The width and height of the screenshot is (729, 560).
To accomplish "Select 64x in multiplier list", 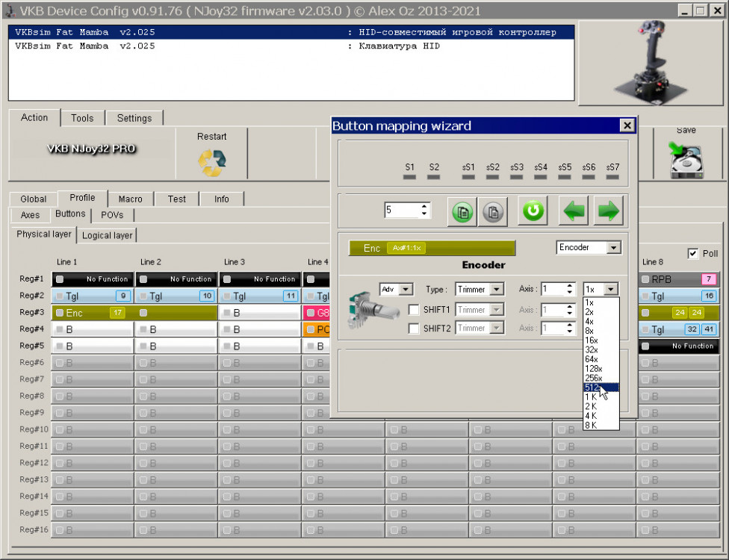I will coord(591,359).
